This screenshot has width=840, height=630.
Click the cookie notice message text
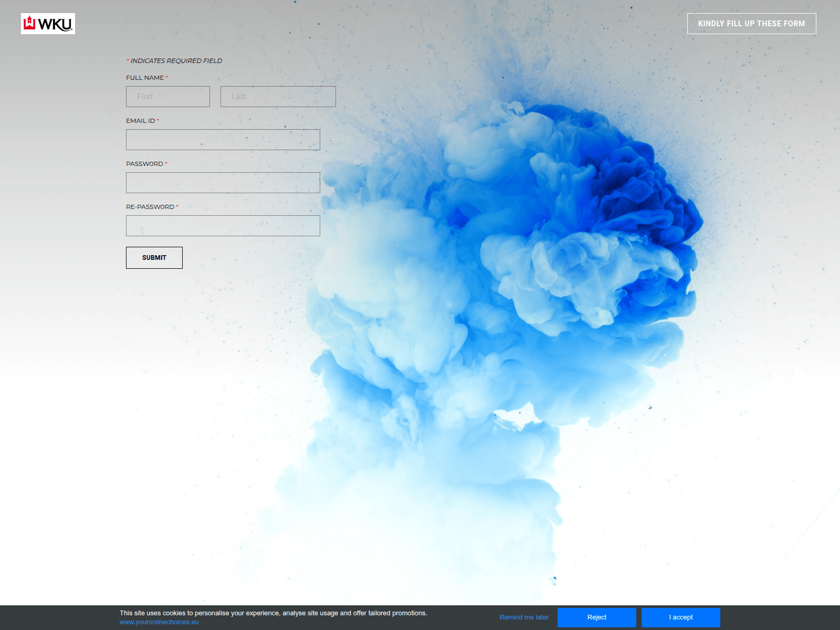[274, 613]
